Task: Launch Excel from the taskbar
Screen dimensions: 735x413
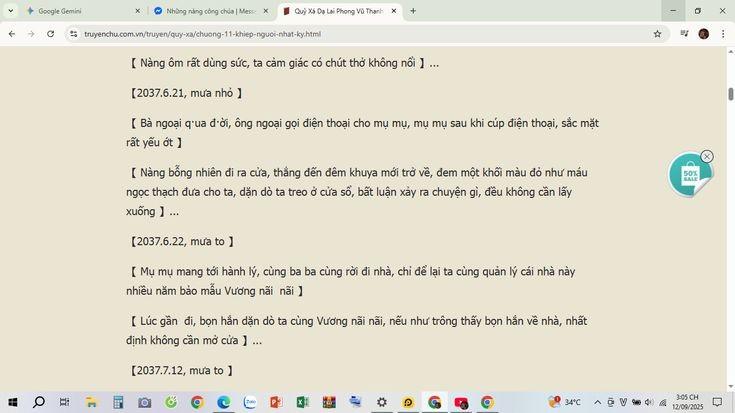Action: click(302, 402)
